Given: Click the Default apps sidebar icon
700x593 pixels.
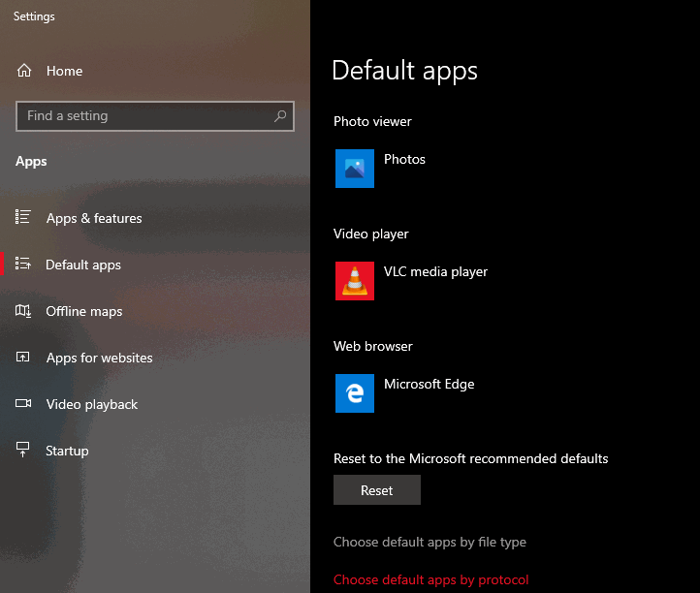Looking at the screenshot, I should (22, 264).
